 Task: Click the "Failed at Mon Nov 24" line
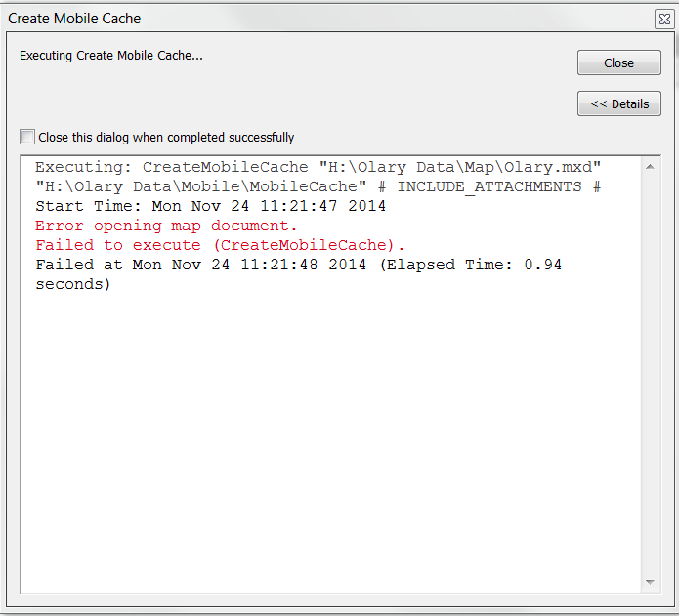click(200, 265)
